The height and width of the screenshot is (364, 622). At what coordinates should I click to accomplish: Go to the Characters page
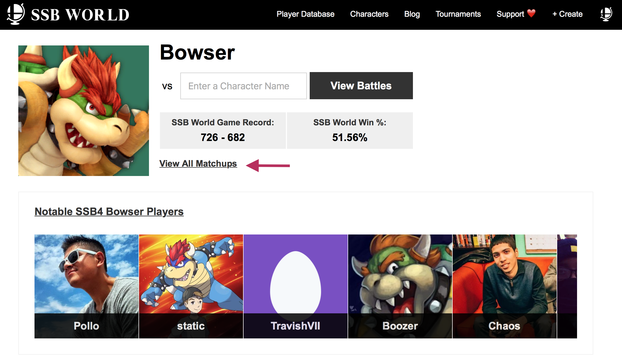pyautogui.click(x=369, y=14)
